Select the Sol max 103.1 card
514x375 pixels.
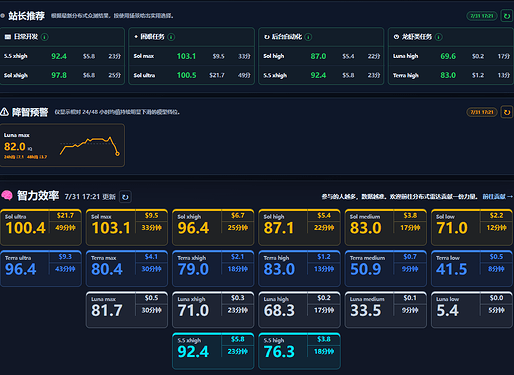[127, 227]
